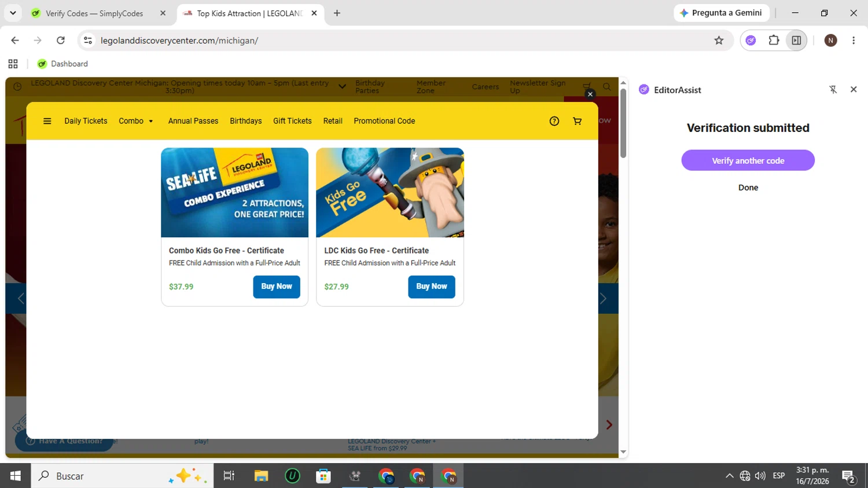Click Done in EditorAssist panel
Screen dimensions: 868x488
point(748,188)
